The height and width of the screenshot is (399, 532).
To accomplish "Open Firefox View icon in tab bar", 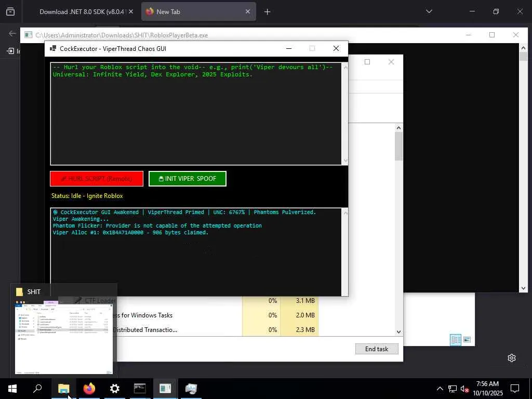I will [10, 12].
